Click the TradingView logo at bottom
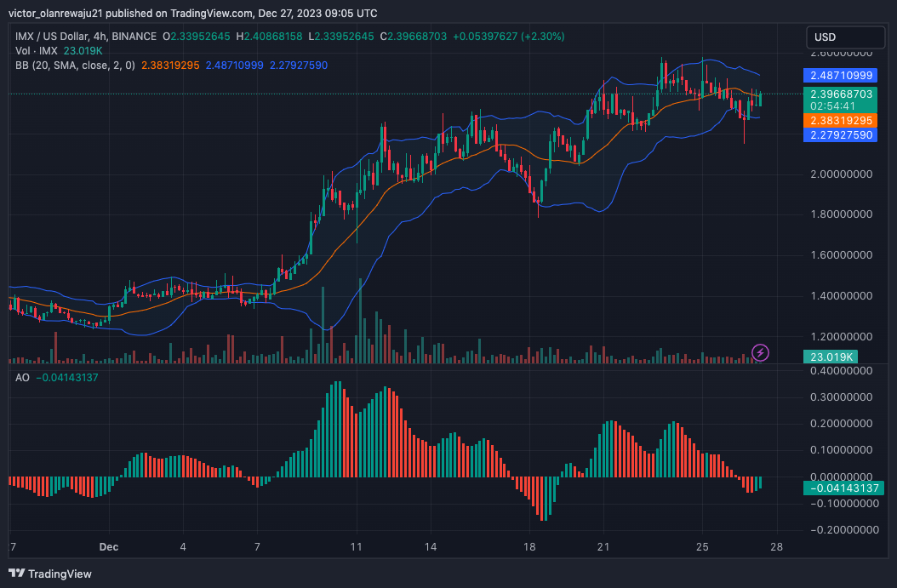The width and height of the screenshot is (897, 588). [x=50, y=574]
